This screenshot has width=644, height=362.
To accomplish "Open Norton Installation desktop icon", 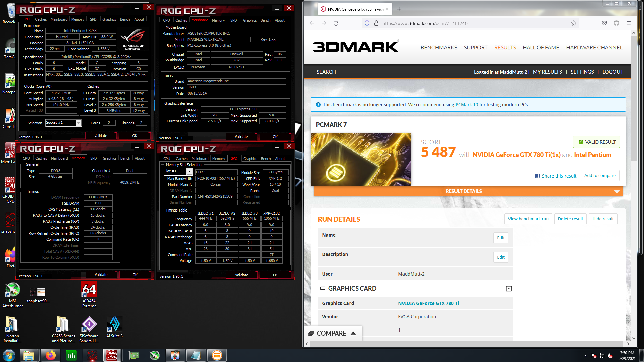I will pyautogui.click(x=12, y=330).
